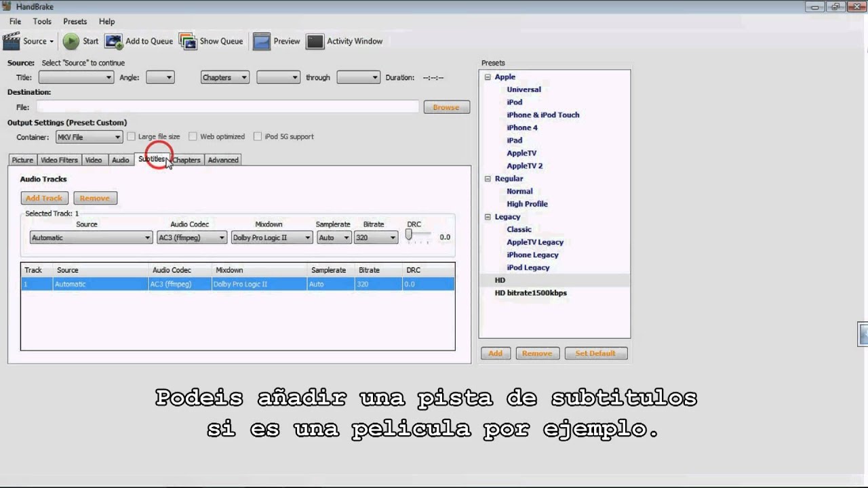Click the Mixdown column header in track list
The width and height of the screenshot is (868, 488).
[259, 270]
